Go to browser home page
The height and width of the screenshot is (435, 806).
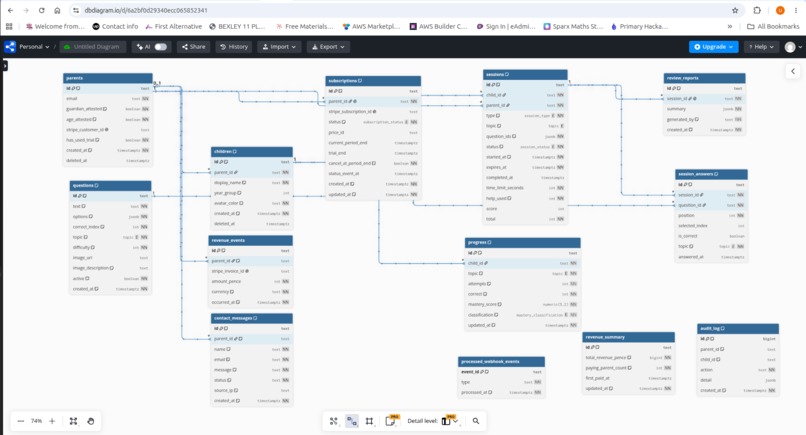(57, 10)
